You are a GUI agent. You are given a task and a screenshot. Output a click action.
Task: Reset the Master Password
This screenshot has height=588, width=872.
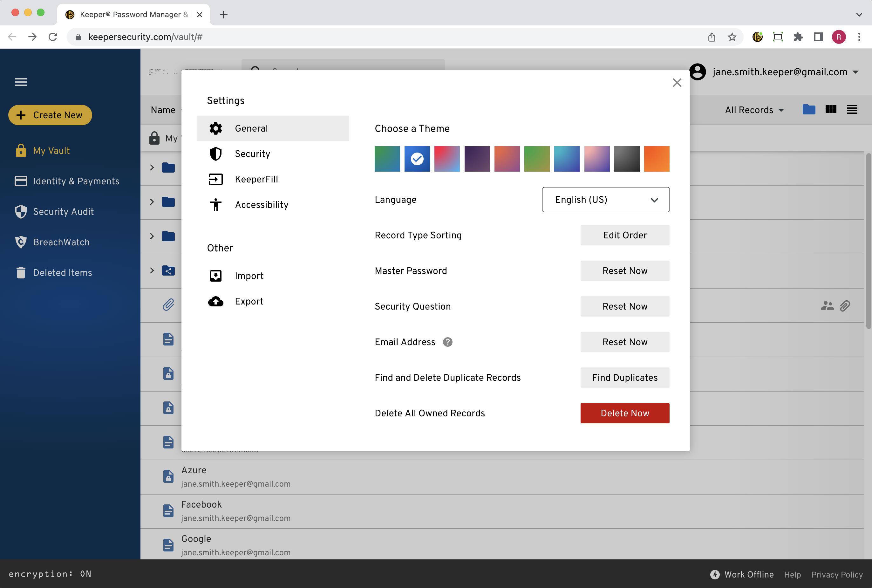click(625, 271)
